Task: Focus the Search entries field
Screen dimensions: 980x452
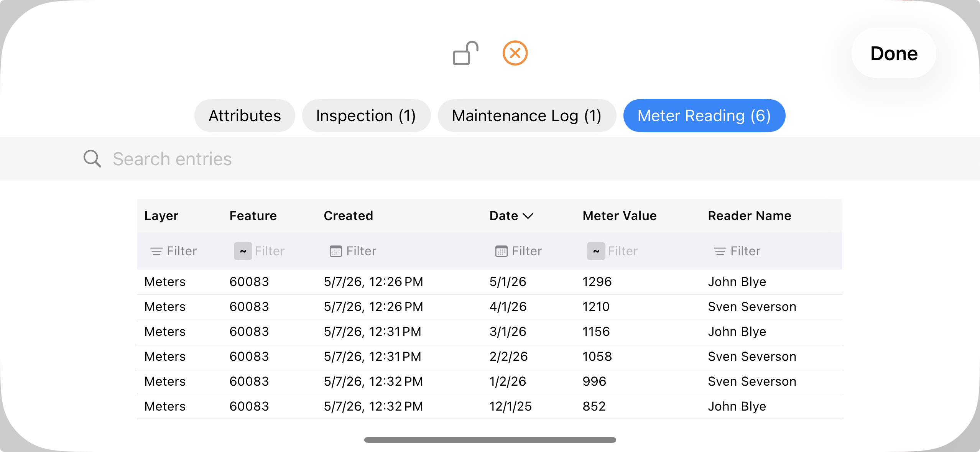Action: pyautogui.click(x=490, y=159)
